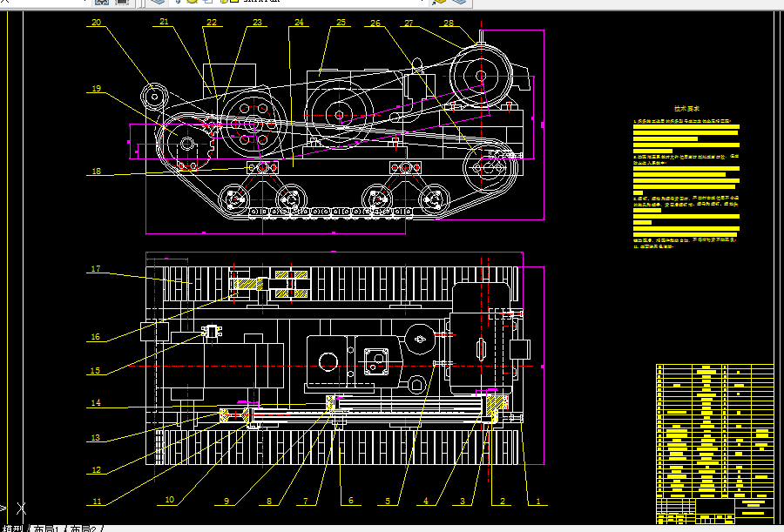This screenshot has width=784, height=532.
Task: Select the single-digit callout number 1
Action: pyautogui.click(x=538, y=501)
